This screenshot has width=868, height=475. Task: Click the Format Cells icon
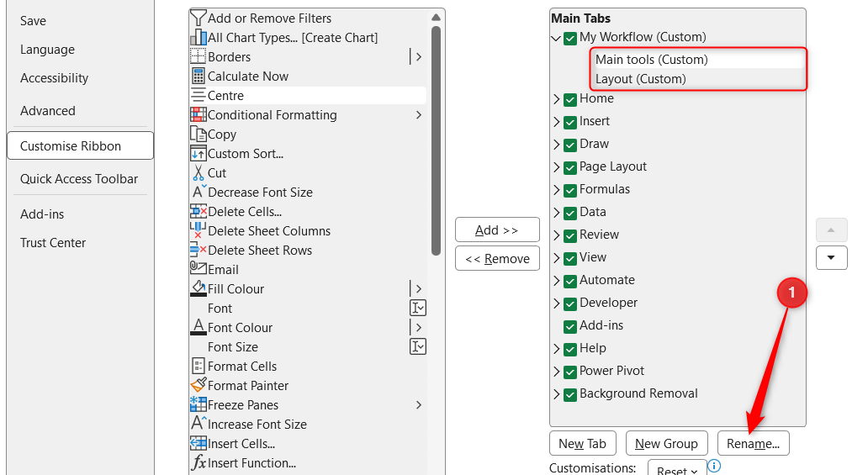point(198,366)
